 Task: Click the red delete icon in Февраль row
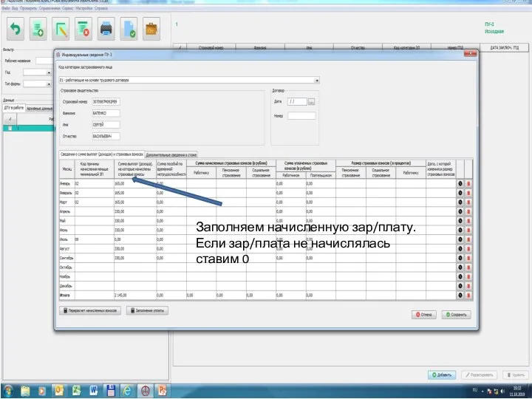[x=468, y=193]
